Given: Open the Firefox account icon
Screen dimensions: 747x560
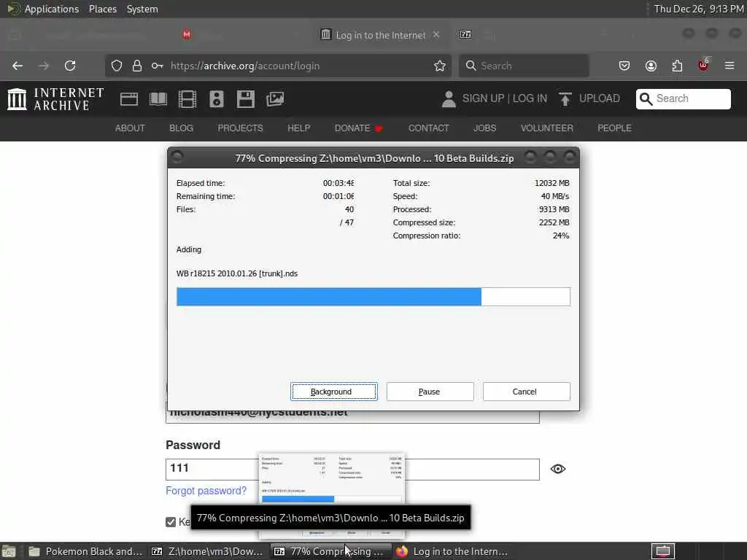Looking at the screenshot, I should (651, 66).
